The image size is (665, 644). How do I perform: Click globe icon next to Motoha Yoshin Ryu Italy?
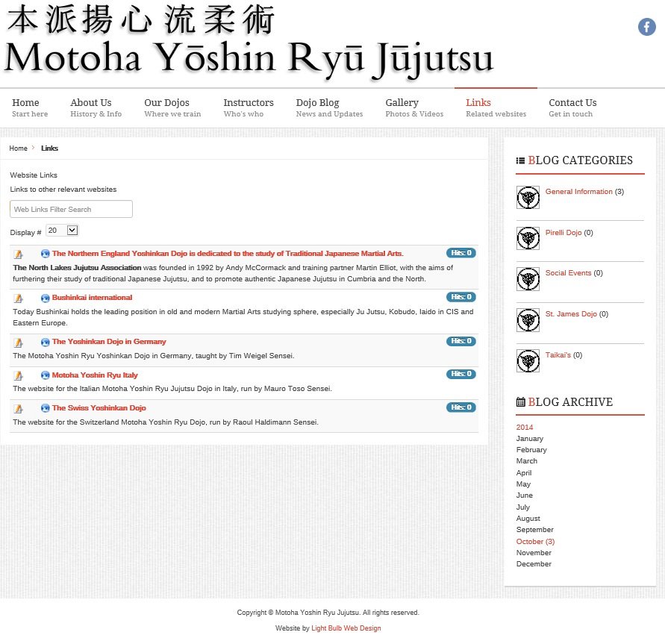(46, 375)
